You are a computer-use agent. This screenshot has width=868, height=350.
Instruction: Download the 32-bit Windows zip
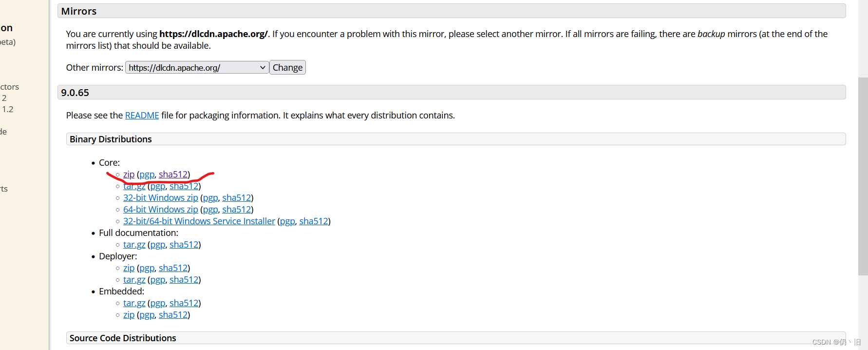click(x=160, y=197)
